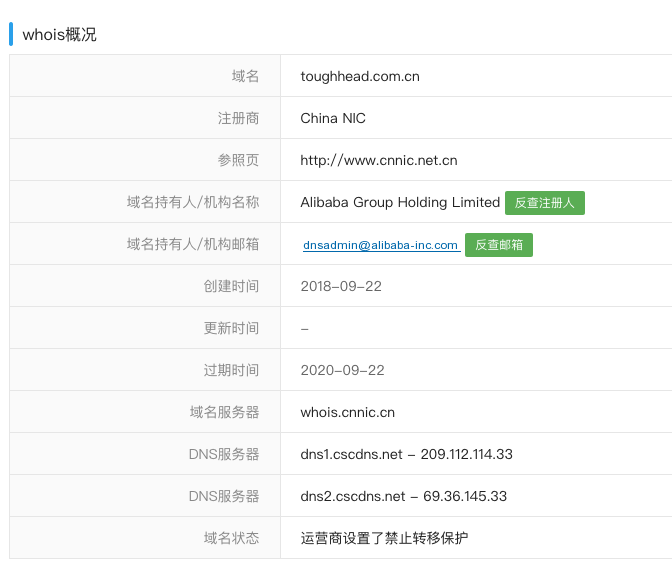The image size is (672, 564).
Task: Click the registrar value China NIC
Action: [333, 118]
